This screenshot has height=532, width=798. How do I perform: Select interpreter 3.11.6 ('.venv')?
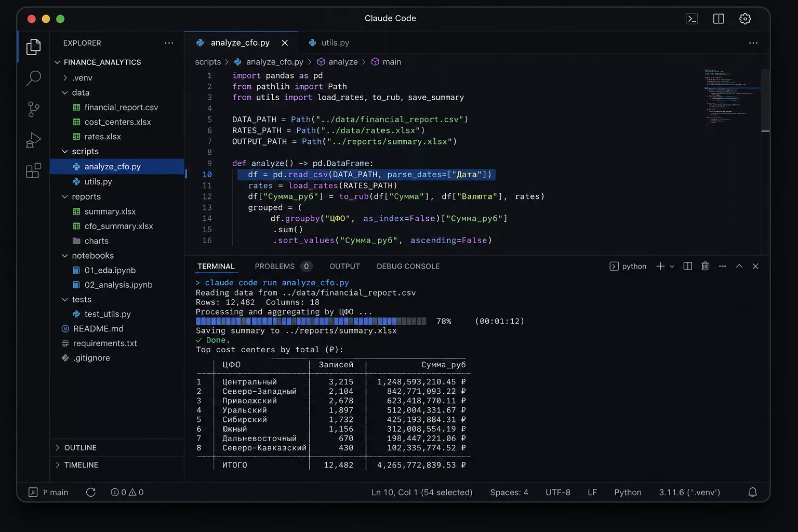[x=689, y=492]
